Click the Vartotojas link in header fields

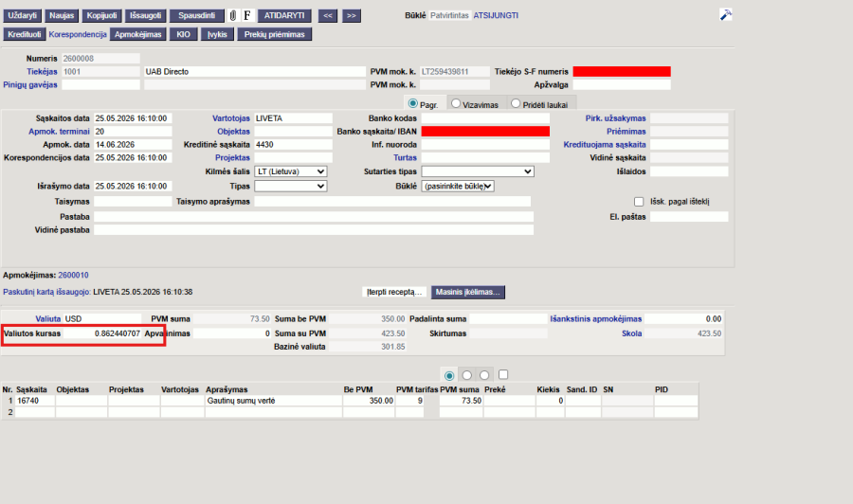pos(231,118)
